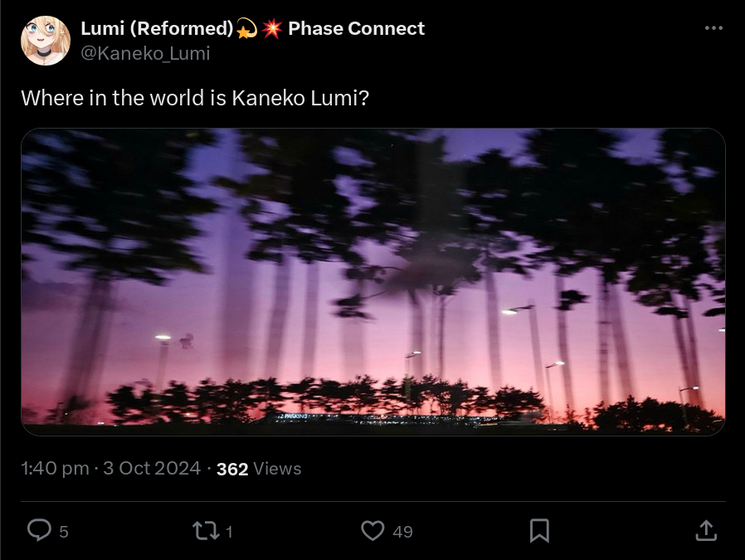Open the three-dot more options menu
Image resolution: width=745 pixels, height=560 pixels.
(x=713, y=28)
